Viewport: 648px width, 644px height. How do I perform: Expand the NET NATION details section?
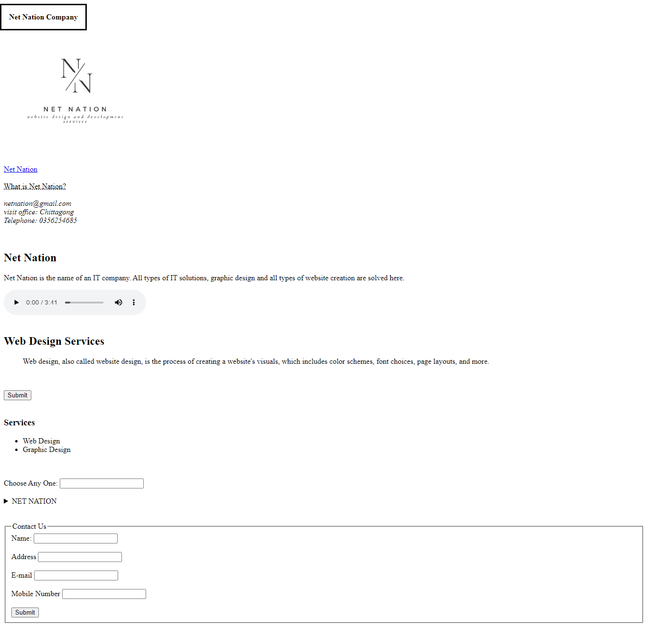coord(34,501)
